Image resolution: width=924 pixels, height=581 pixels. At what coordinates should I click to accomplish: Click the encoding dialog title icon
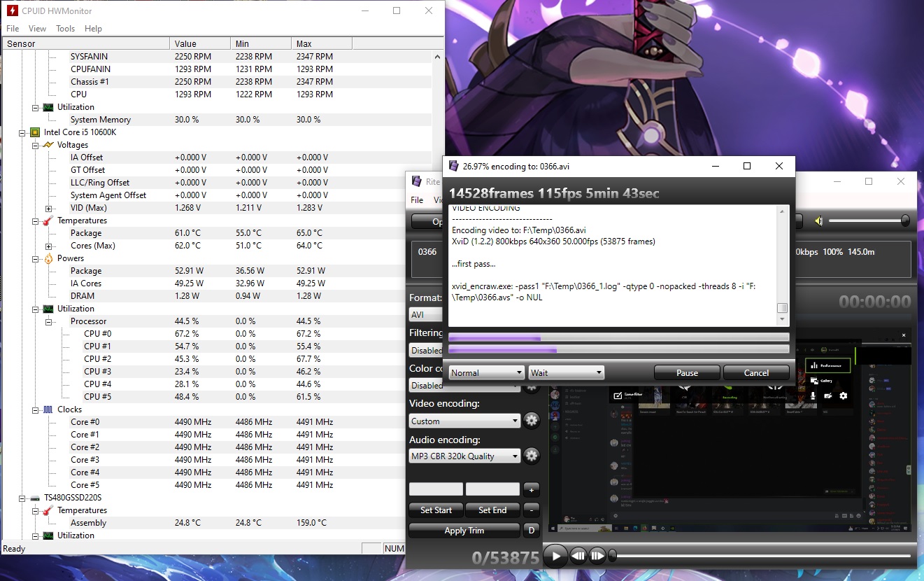point(453,166)
